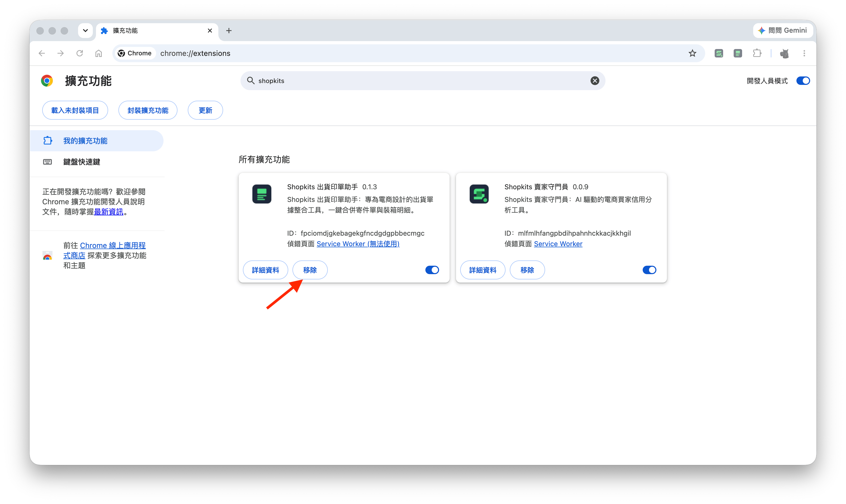Click the Chrome Web Store icon in sidebar

tap(47, 256)
